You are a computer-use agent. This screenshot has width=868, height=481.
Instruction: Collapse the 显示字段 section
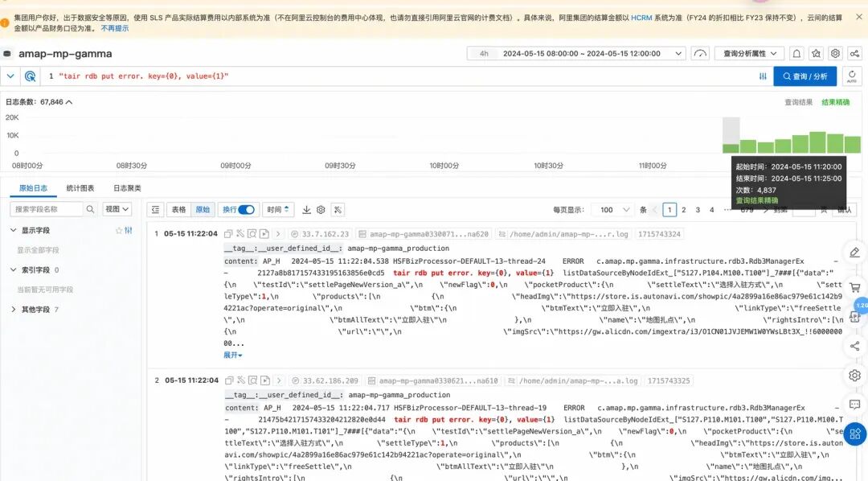14,230
